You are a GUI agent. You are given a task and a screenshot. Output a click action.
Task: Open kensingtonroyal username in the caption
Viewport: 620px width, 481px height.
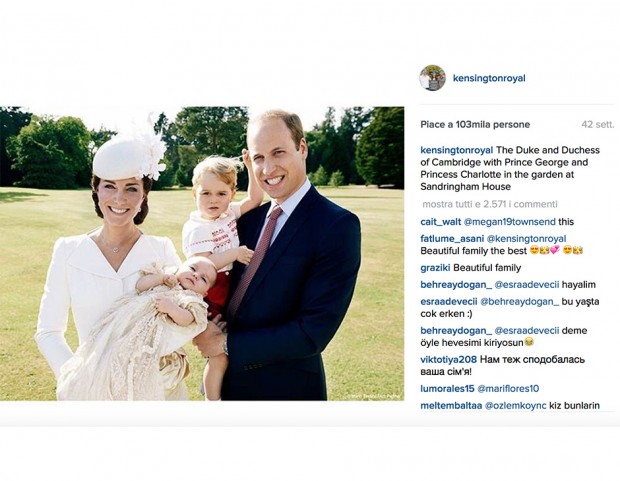click(457, 150)
